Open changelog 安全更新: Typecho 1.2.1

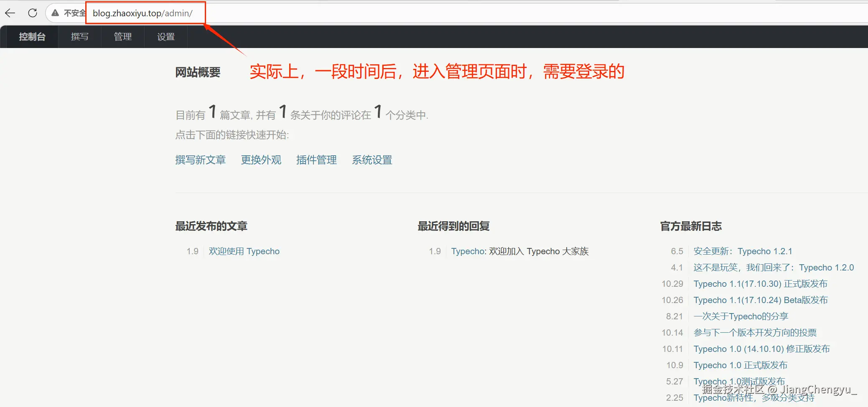point(743,251)
